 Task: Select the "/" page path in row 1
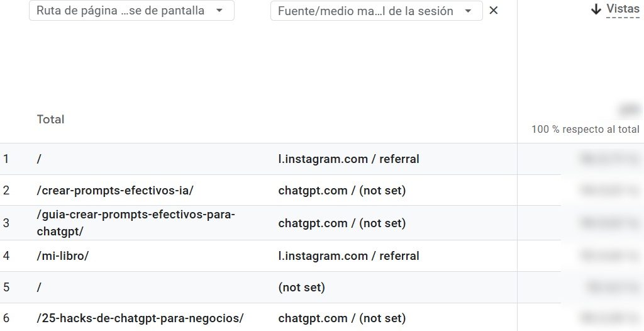pyautogui.click(x=39, y=159)
